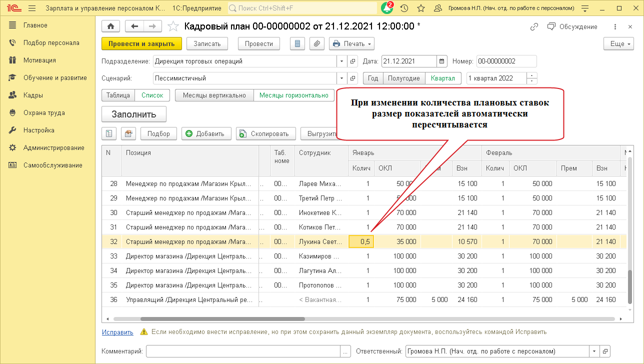Navigate back with the left arrow
Viewport: 644px width, 364px height.
134,26
